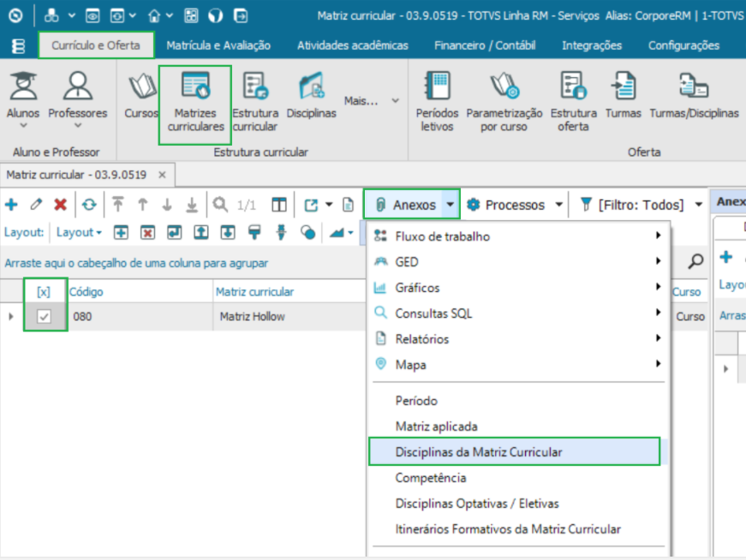
Task: Go to the previous record arrow
Action: coord(143,205)
